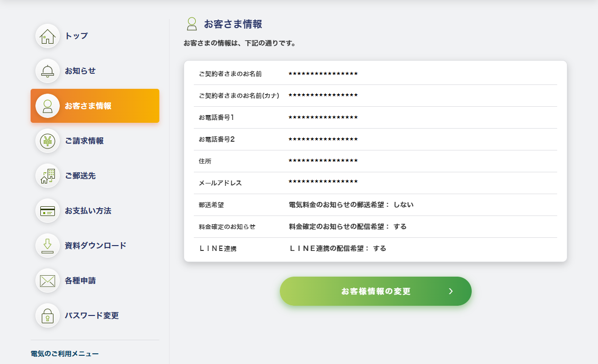Click the 住所 label
Image resolution: width=598 pixels, height=364 pixels.
tap(205, 161)
